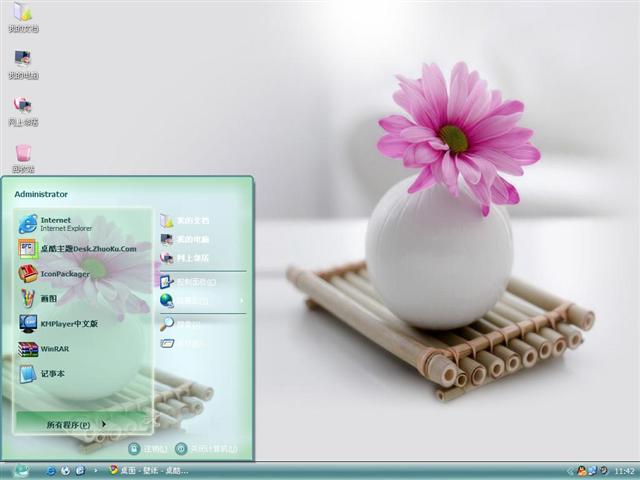Click the third Quick Launch 'e' icon
The image size is (640, 480).
[80, 471]
